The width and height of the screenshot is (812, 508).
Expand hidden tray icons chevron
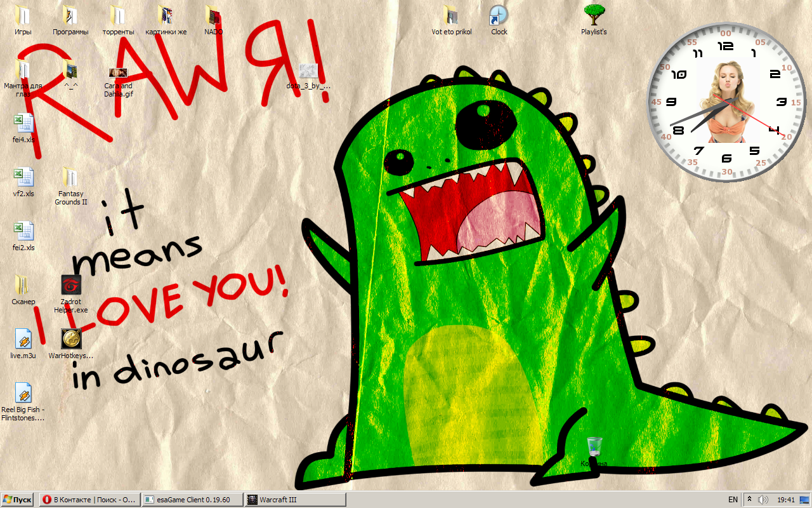pos(749,500)
